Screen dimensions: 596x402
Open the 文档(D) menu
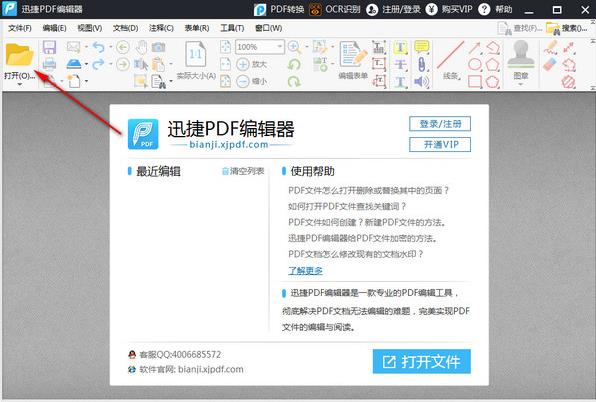pos(125,28)
